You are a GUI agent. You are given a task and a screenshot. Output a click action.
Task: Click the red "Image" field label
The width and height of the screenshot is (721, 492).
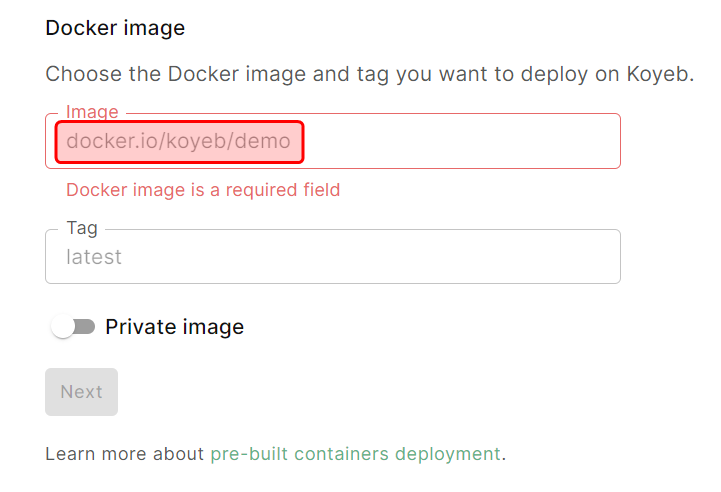click(92, 112)
